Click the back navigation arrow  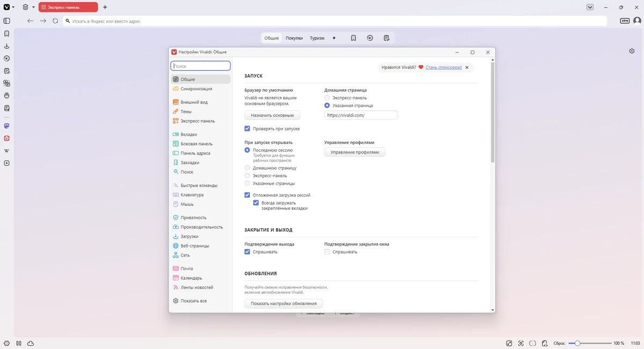(30, 21)
